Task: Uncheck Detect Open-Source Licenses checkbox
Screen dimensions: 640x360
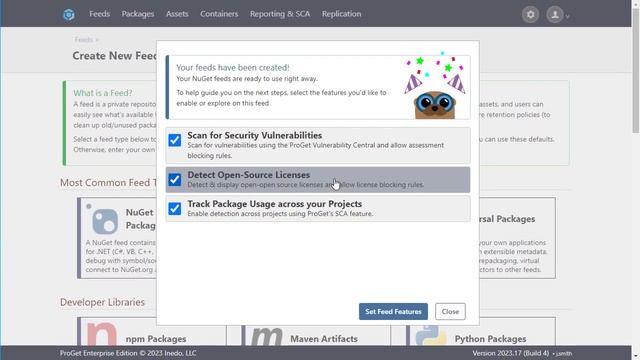Action: click(x=175, y=180)
